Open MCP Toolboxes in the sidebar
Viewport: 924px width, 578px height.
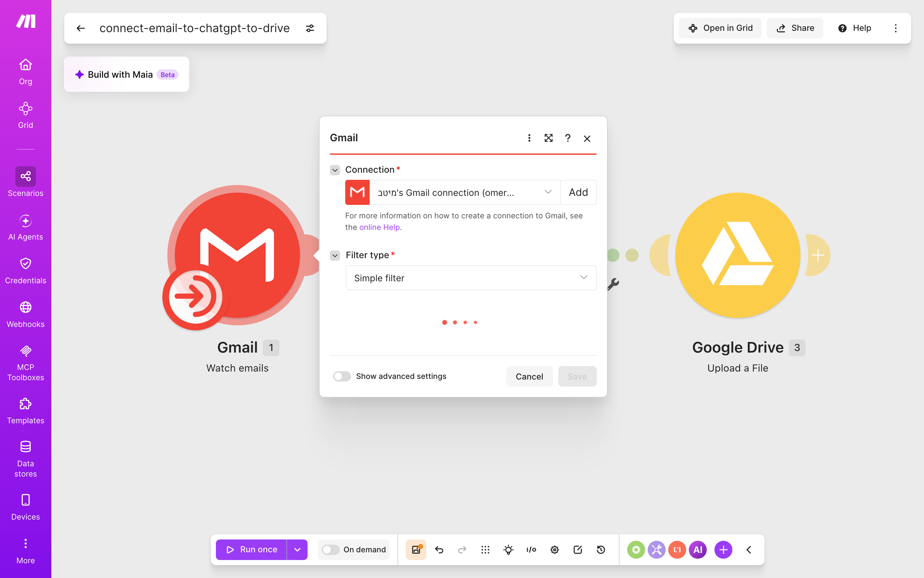coord(26,363)
